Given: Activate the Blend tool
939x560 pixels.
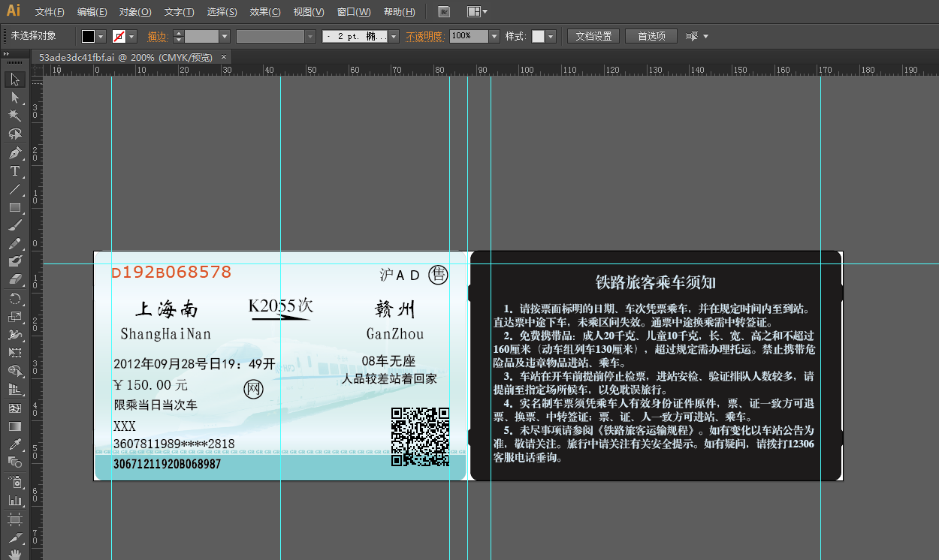Looking at the screenshot, I should coord(14,462).
